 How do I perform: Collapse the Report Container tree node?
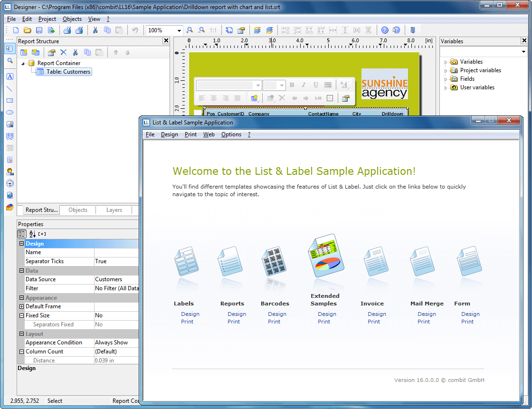pyautogui.click(x=23, y=64)
